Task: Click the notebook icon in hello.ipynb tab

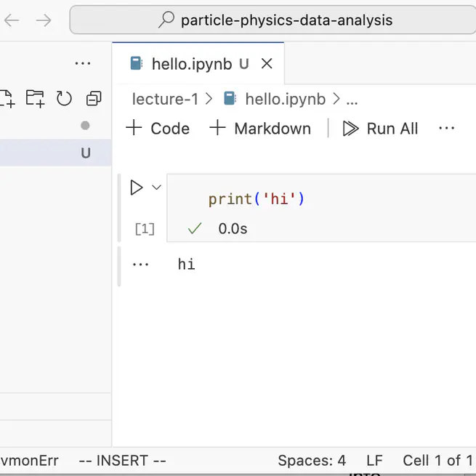Action: tap(137, 63)
